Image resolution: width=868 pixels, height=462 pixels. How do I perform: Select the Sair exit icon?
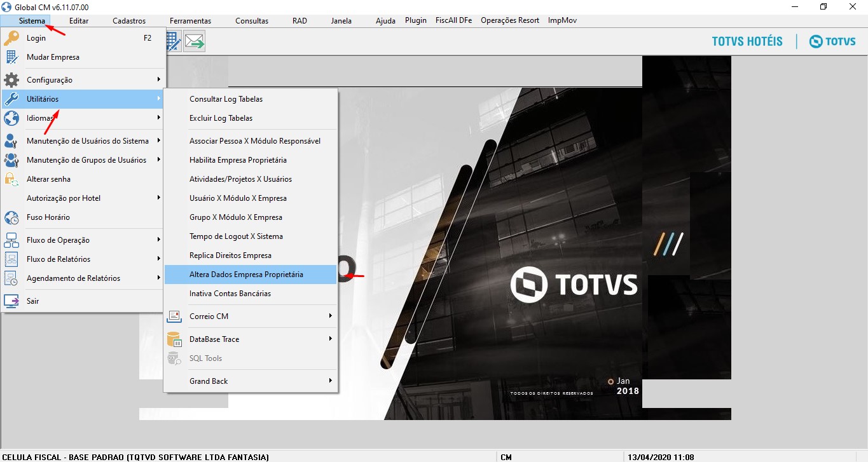pyautogui.click(x=11, y=301)
